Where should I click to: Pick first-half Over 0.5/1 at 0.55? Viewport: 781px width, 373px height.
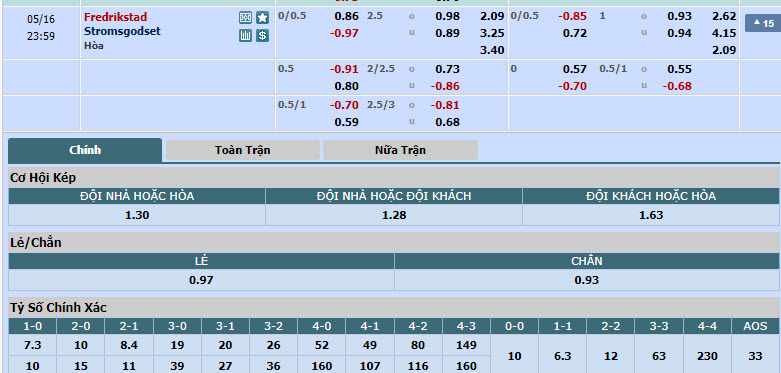point(679,69)
